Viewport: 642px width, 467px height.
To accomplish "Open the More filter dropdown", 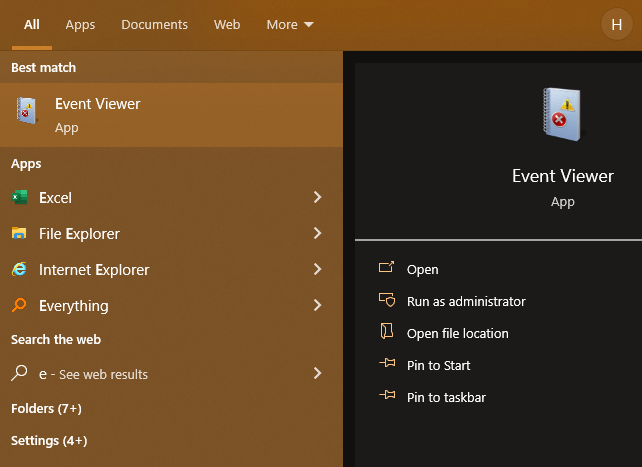I will tap(289, 25).
